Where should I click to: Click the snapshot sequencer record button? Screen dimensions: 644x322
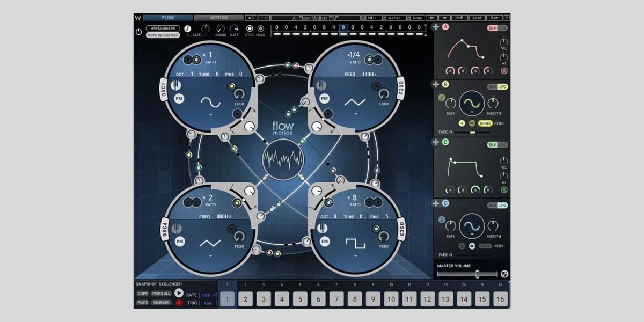(179, 303)
